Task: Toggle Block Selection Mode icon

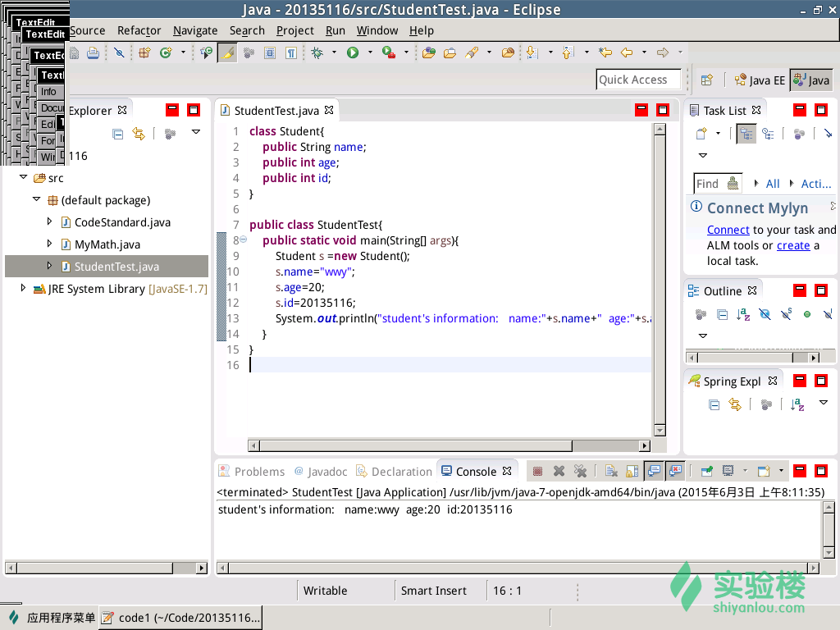Action: click(270, 52)
